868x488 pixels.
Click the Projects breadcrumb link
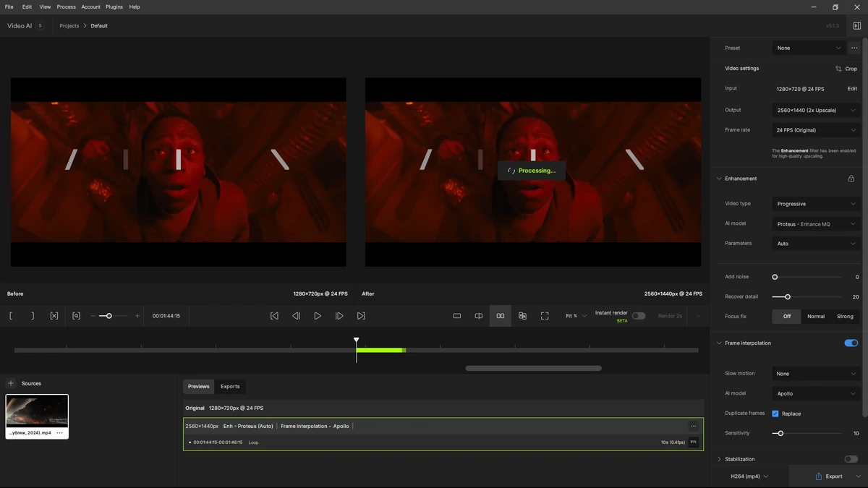(69, 26)
